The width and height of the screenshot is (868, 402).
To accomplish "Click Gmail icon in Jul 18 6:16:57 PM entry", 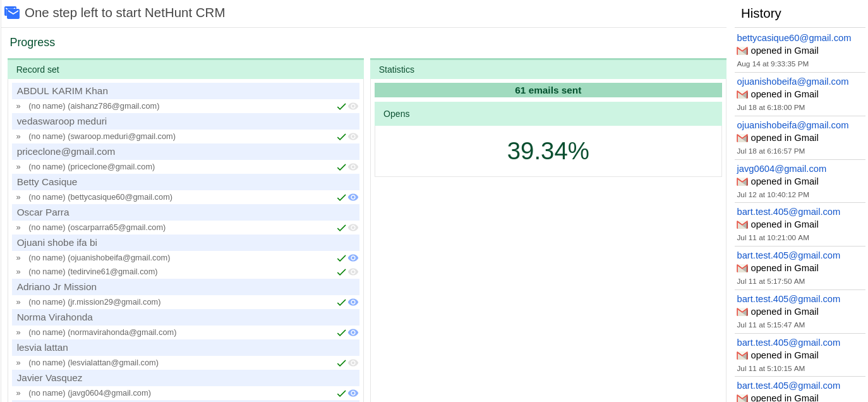I will (x=742, y=138).
